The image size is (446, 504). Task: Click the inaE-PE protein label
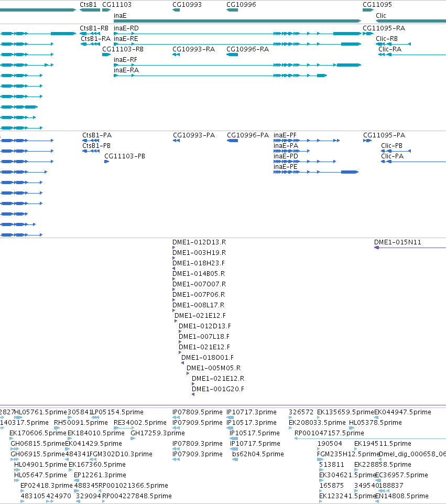286,166
